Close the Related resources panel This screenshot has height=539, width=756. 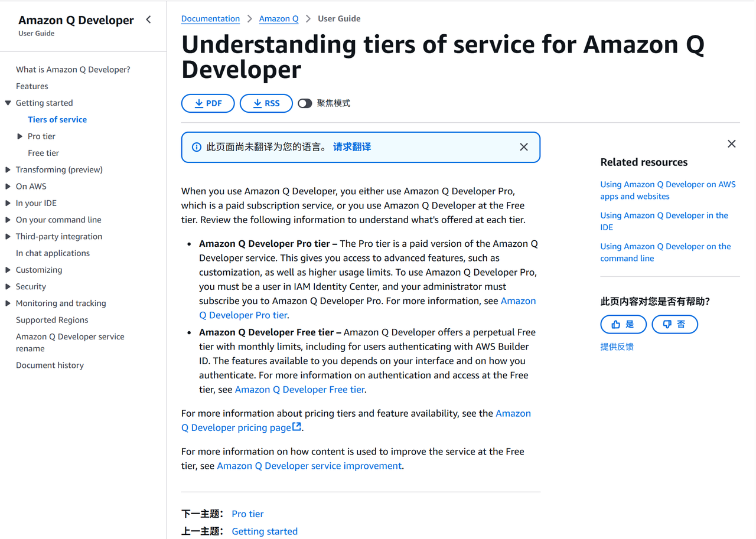click(x=732, y=143)
